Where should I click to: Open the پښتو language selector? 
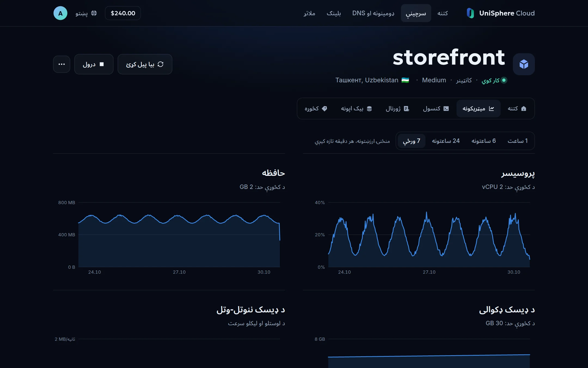coord(86,13)
